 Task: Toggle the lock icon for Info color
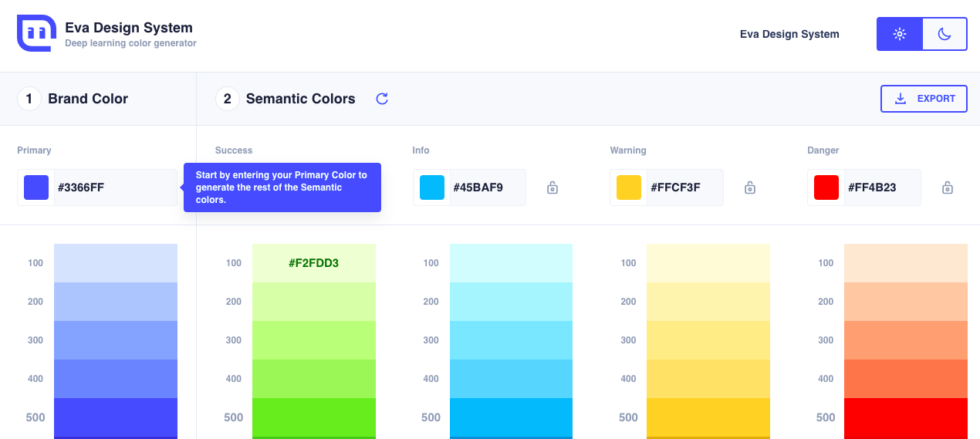[x=553, y=187]
